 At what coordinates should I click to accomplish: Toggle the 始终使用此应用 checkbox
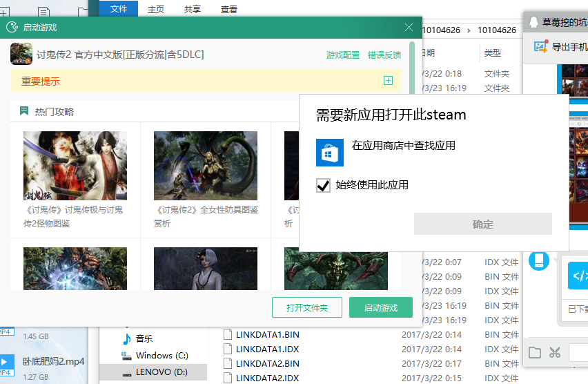(323, 185)
